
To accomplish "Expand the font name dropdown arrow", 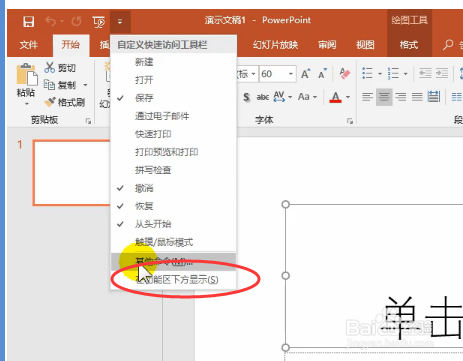I will pyautogui.click(x=254, y=74).
